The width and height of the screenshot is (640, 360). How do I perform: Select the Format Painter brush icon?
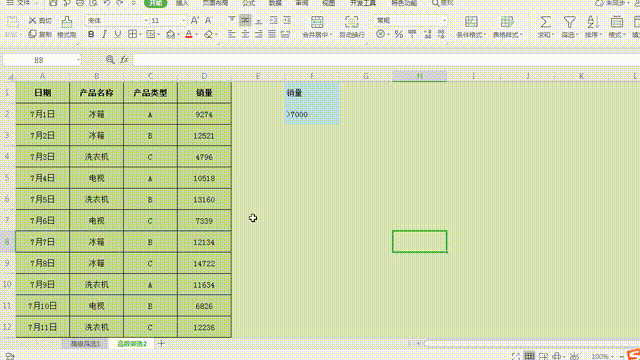67,22
